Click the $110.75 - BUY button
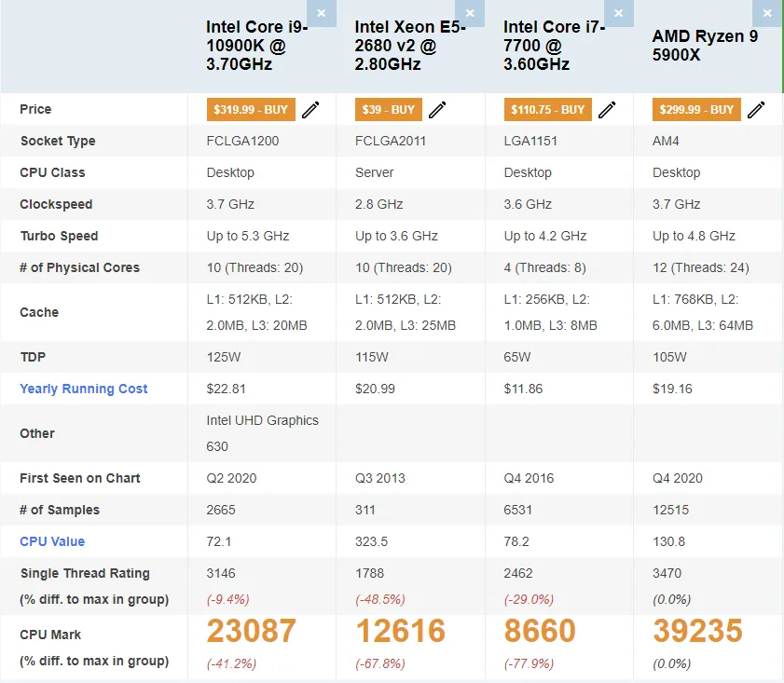 pos(547,109)
